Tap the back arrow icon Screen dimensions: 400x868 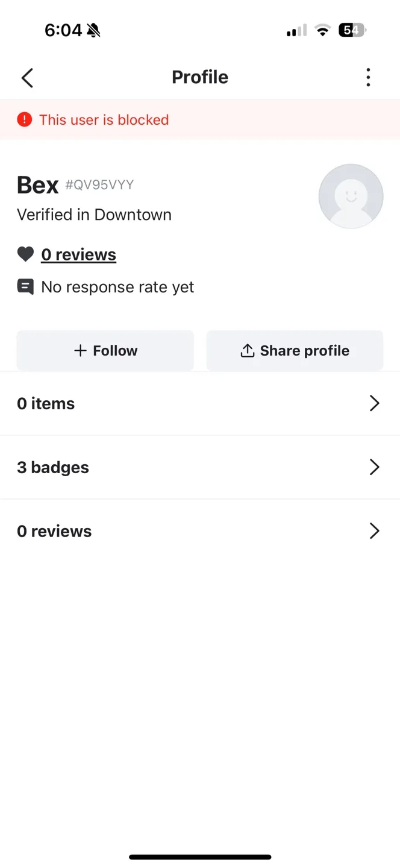pos(27,78)
